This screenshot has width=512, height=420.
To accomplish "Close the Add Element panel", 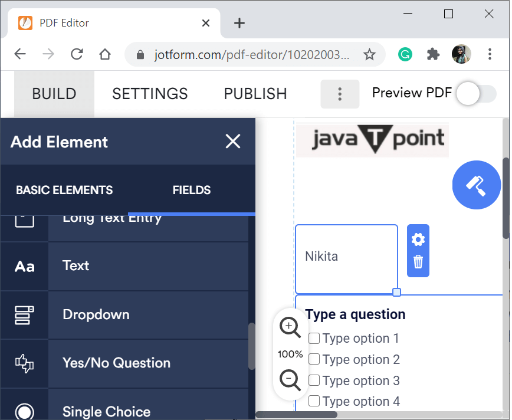I will (233, 142).
